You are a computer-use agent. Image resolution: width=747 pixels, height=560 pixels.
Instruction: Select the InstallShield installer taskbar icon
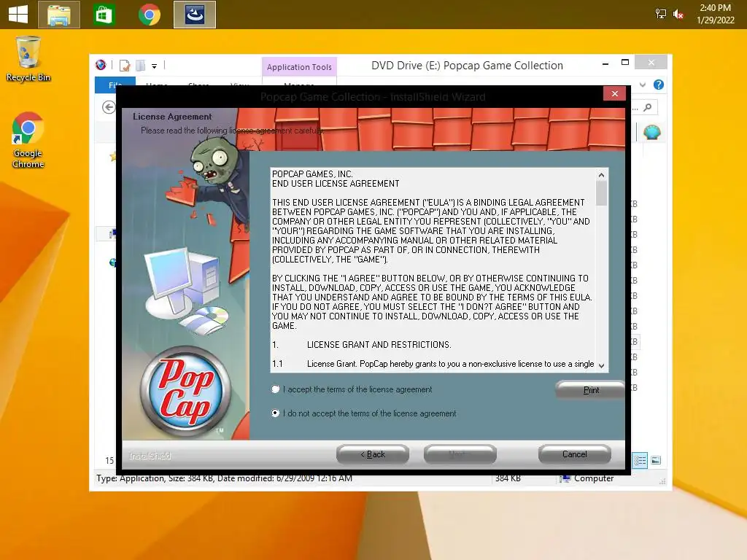pos(194,15)
